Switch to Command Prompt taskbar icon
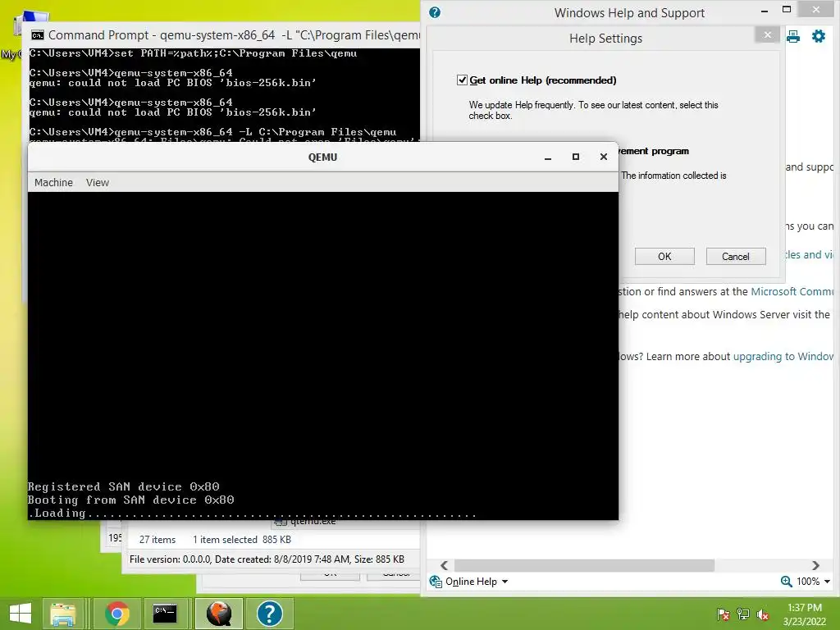 click(x=164, y=614)
